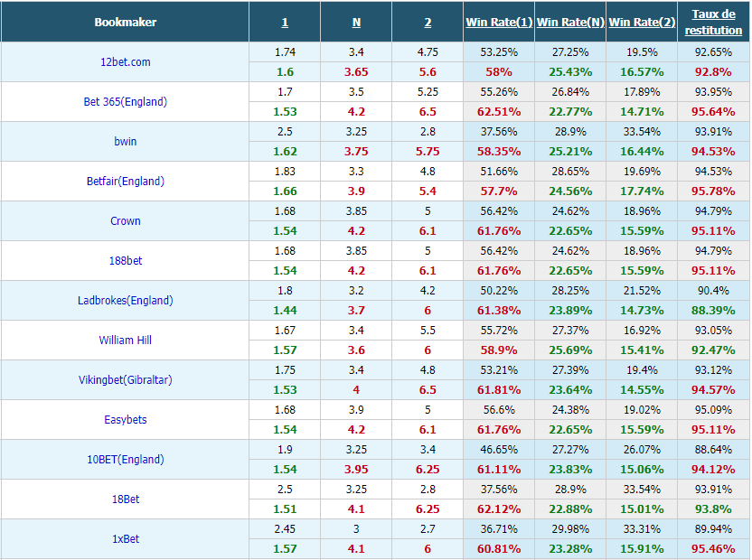The width and height of the screenshot is (752, 560).
Task: Click the bwin bookmaker link
Action: tap(125, 142)
